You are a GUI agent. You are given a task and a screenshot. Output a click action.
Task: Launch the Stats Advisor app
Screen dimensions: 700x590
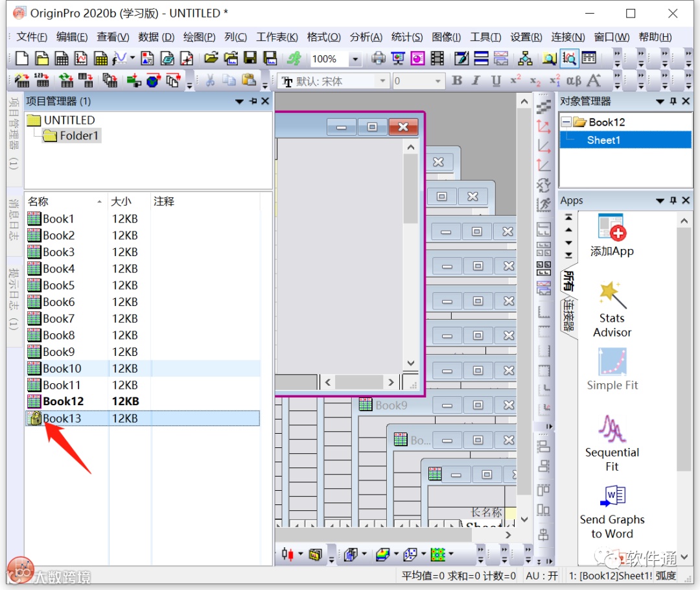click(x=612, y=309)
